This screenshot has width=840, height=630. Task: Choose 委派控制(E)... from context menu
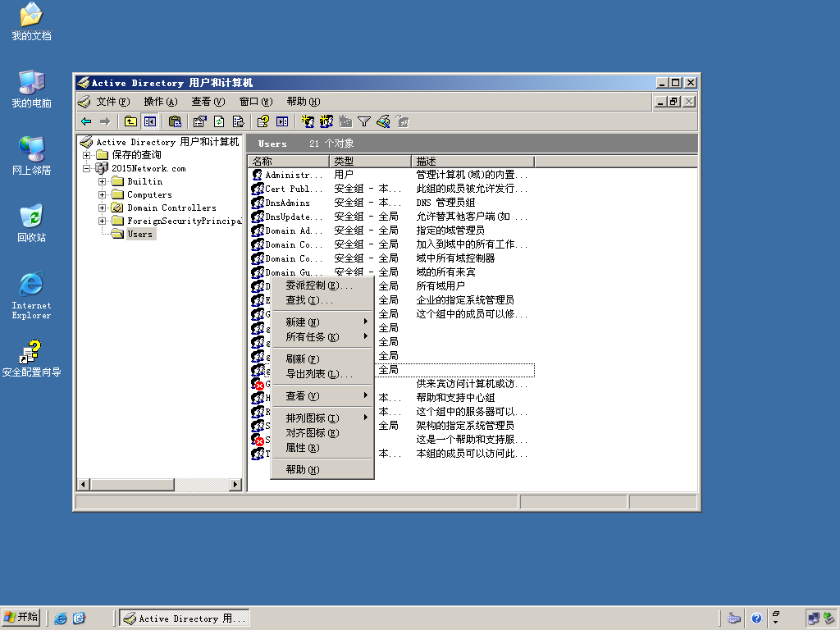pyautogui.click(x=322, y=285)
